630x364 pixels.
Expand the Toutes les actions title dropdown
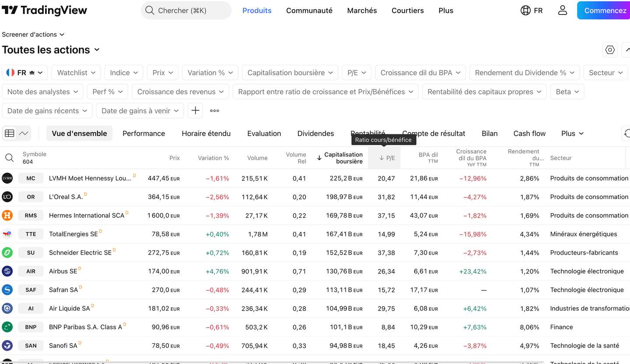pos(51,50)
